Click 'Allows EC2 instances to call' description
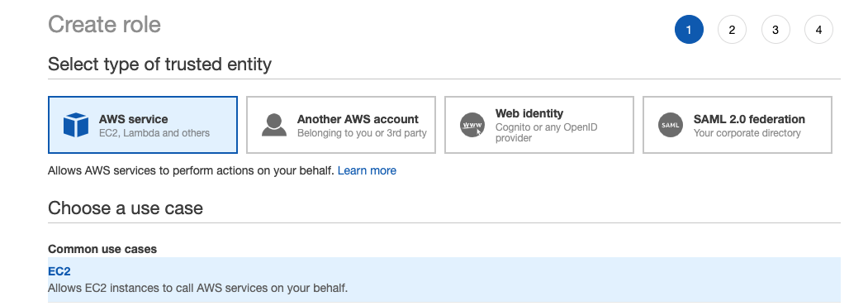The height and width of the screenshot is (306, 868). pos(197,289)
